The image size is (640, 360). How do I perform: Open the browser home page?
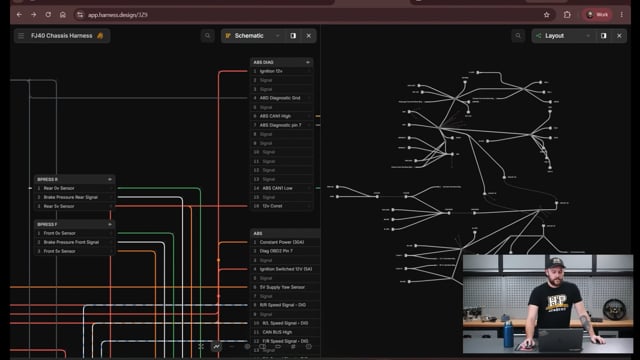click(62, 15)
